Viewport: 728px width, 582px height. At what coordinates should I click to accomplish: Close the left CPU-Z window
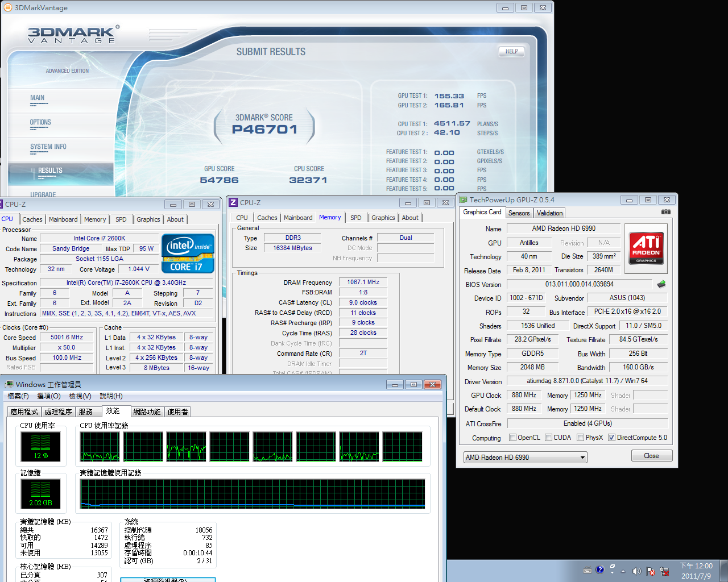210,204
